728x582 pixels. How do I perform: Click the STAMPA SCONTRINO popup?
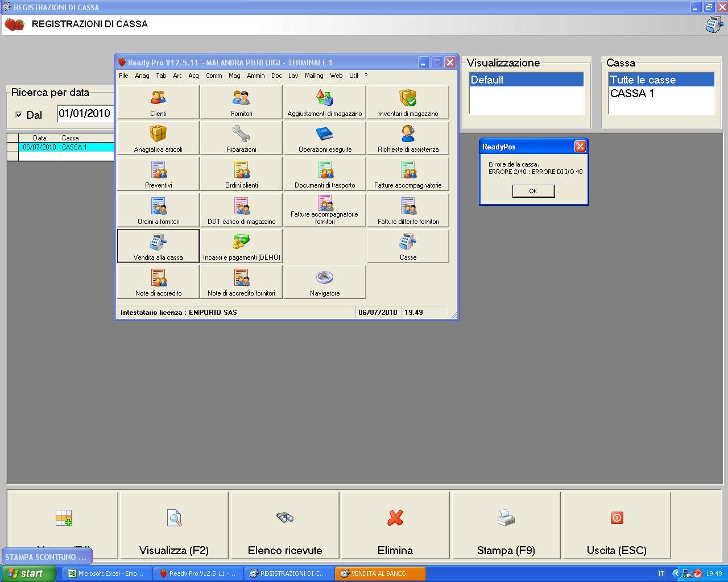click(47, 557)
